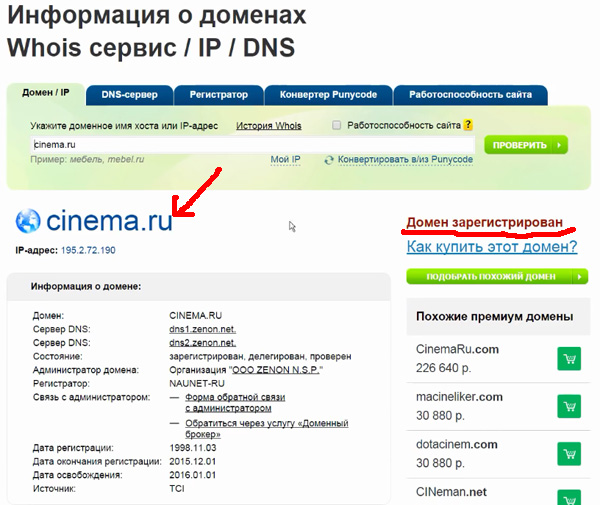Click the state text зарегистрирован, делегирован, проверен

tap(260, 357)
